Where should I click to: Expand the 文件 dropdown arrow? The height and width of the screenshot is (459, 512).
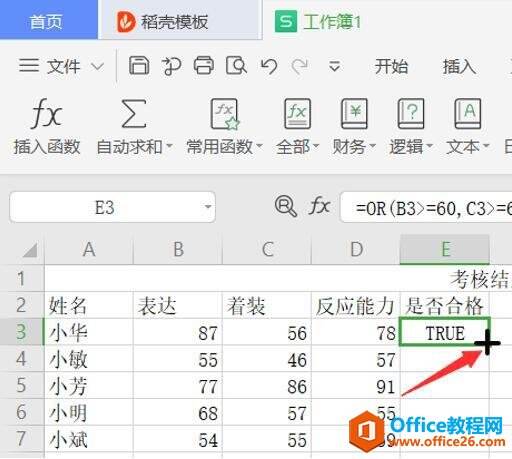click(98, 66)
